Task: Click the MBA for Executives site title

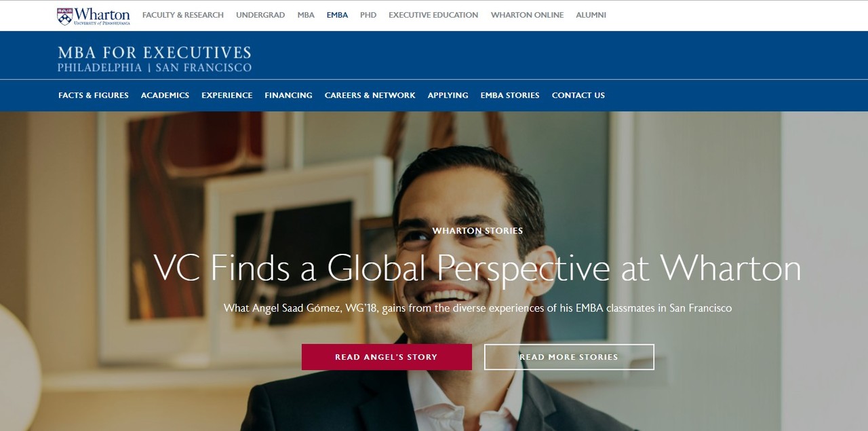Action: point(155,58)
